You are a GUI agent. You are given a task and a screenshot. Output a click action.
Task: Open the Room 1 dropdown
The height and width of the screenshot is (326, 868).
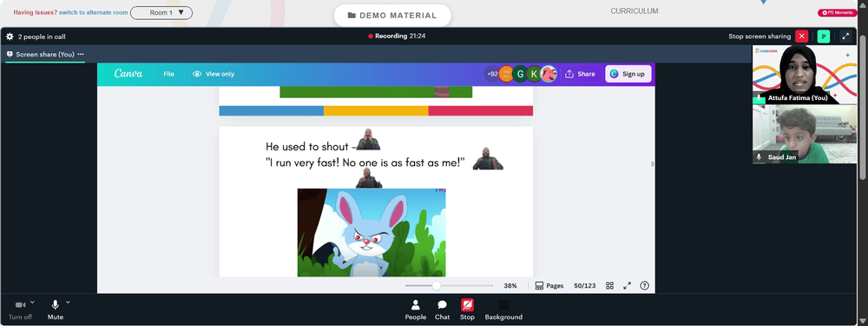click(161, 13)
